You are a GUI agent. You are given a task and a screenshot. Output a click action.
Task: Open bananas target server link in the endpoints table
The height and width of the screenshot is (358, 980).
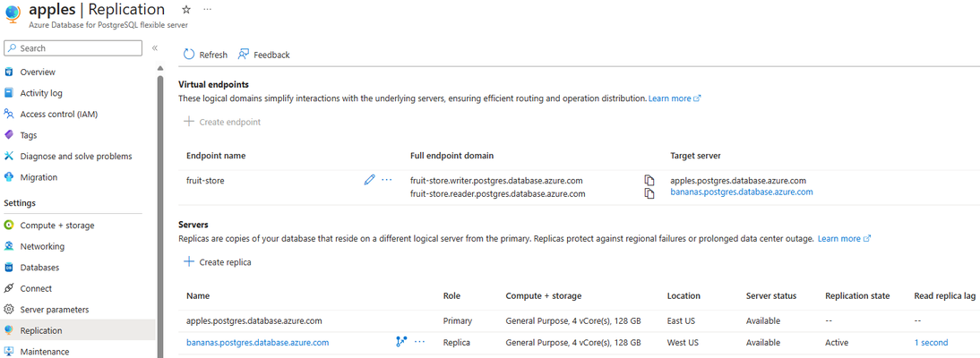click(741, 192)
